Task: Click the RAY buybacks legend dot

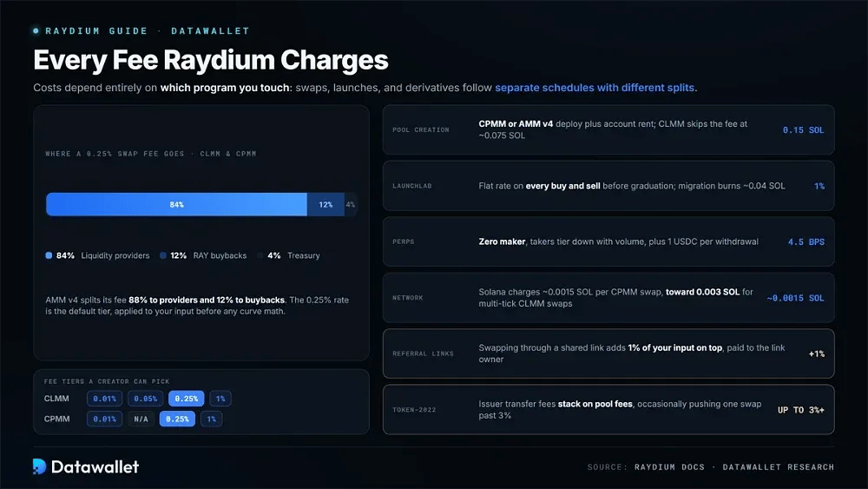Action: pos(163,255)
